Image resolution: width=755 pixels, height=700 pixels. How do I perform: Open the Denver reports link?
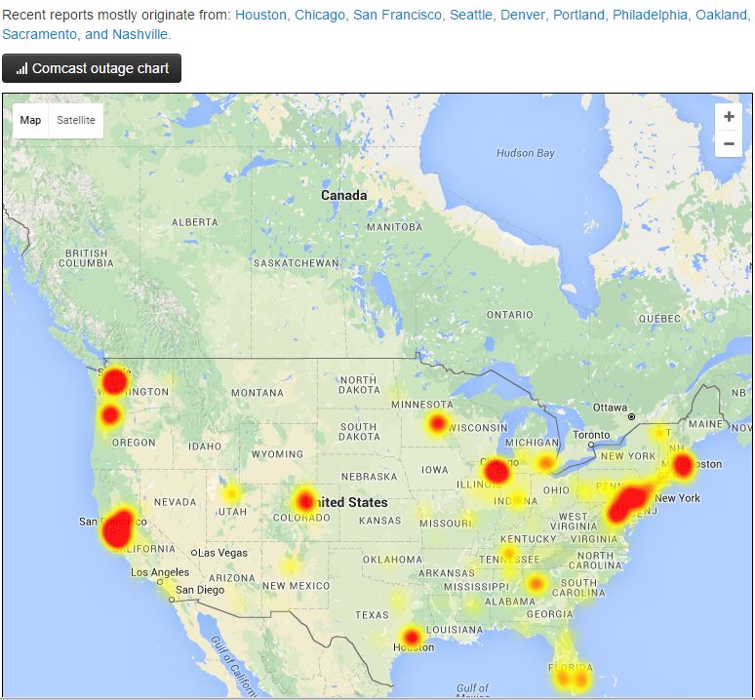click(x=523, y=15)
